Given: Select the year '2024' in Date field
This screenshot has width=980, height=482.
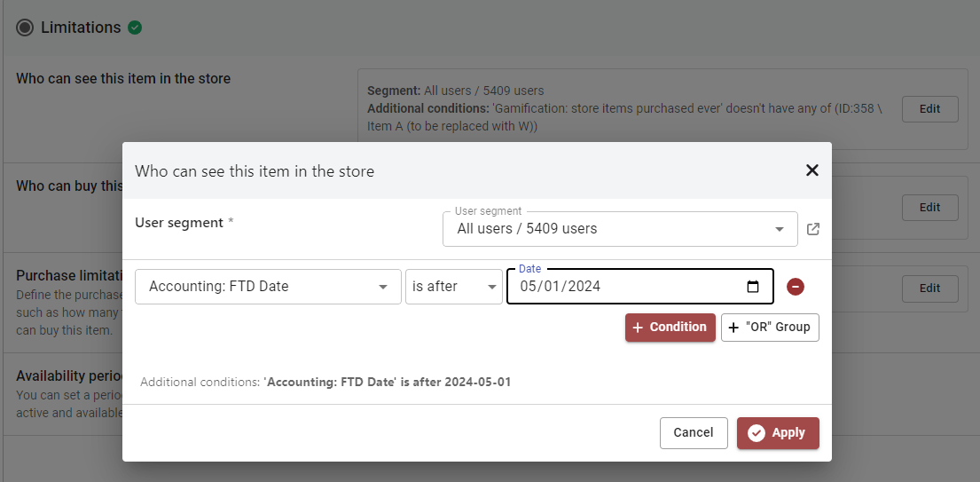Looking at the screenshot, I should click(584, 287).
